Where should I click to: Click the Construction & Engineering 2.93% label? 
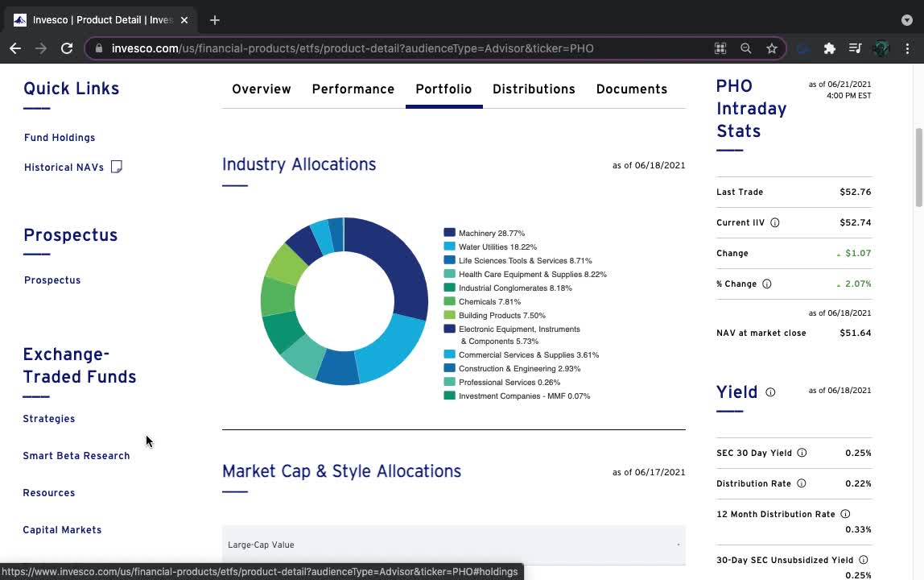[519, 369]
